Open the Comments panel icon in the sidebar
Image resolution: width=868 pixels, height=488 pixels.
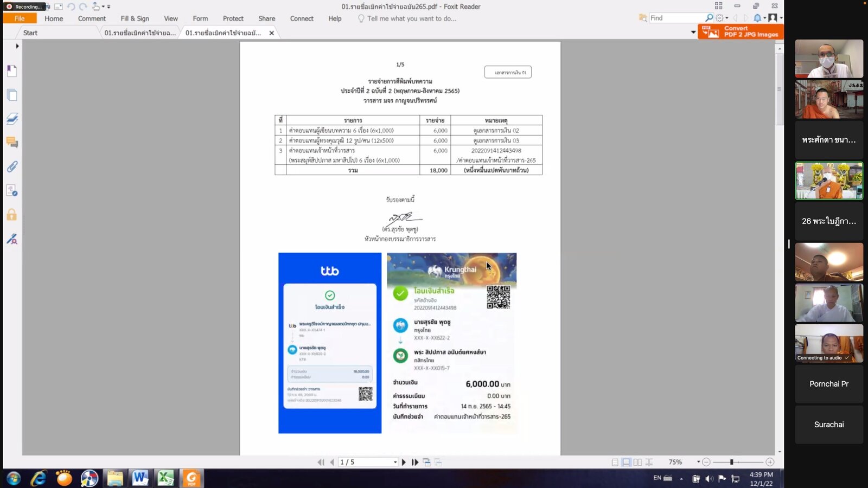[x=12, y=143]
